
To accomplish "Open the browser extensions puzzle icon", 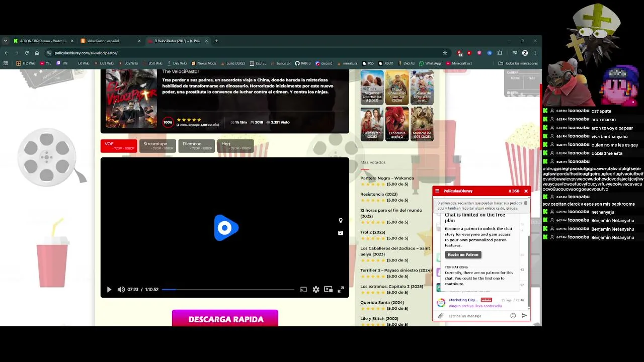I will click(x=500, y=53).
